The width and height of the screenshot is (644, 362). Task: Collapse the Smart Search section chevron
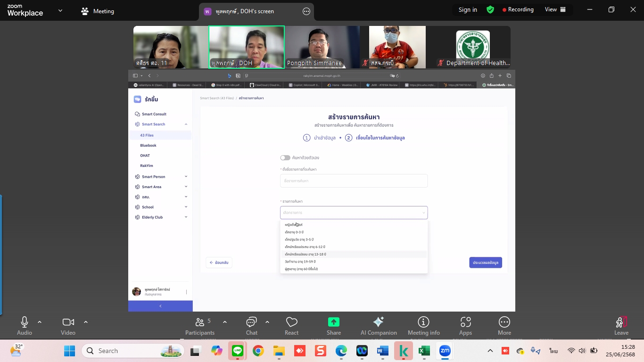click(x=186, y=124)
